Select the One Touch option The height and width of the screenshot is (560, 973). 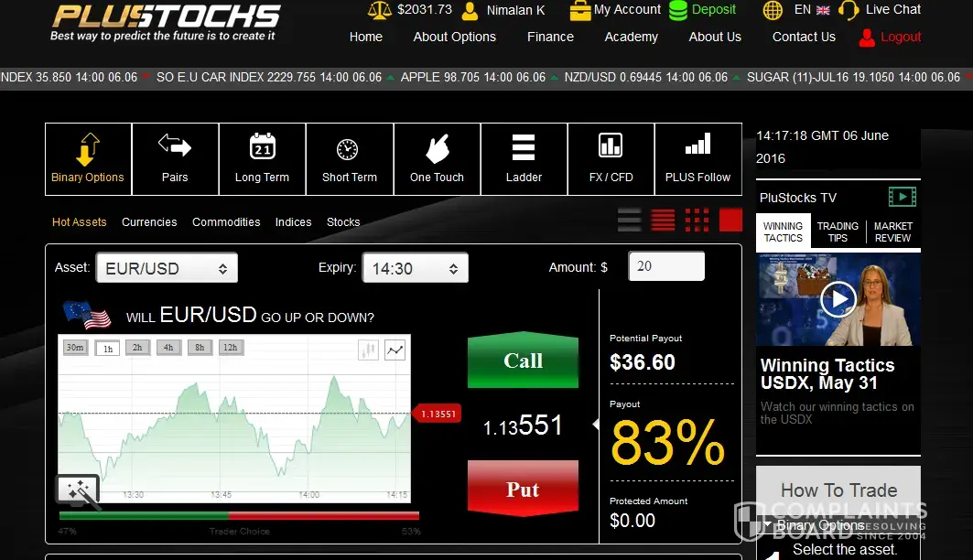(x=437, y=159)
